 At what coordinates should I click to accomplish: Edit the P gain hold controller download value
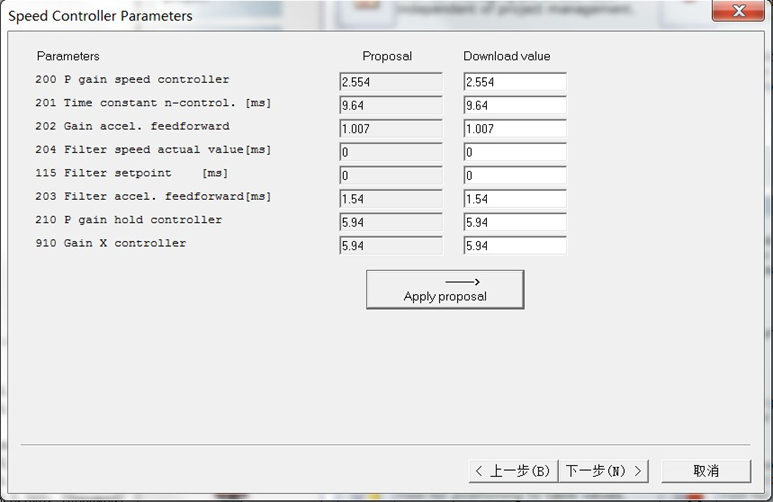515,222
